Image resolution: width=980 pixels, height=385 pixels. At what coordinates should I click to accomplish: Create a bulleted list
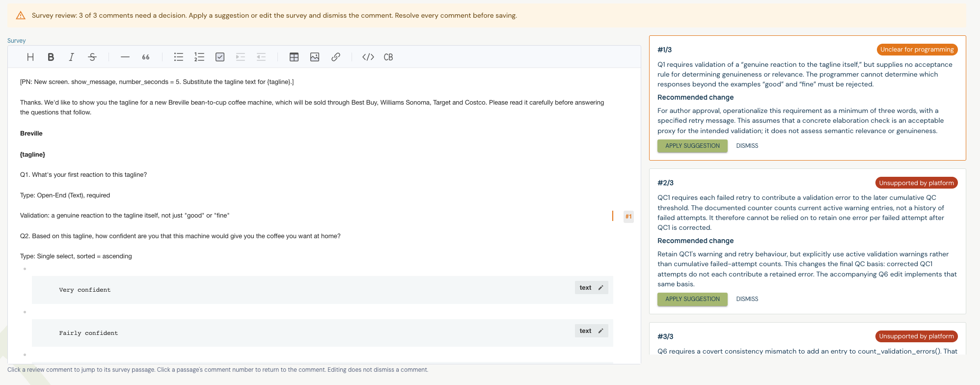(x=179, y=57)
